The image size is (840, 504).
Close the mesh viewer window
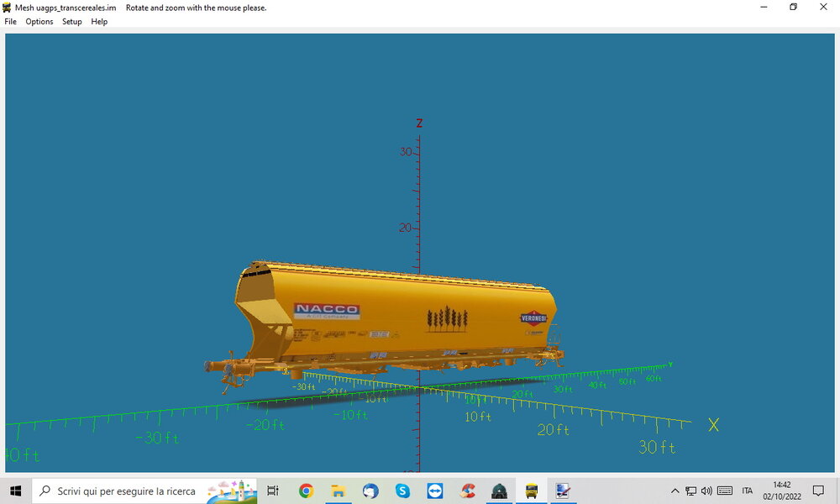point(823,7)
